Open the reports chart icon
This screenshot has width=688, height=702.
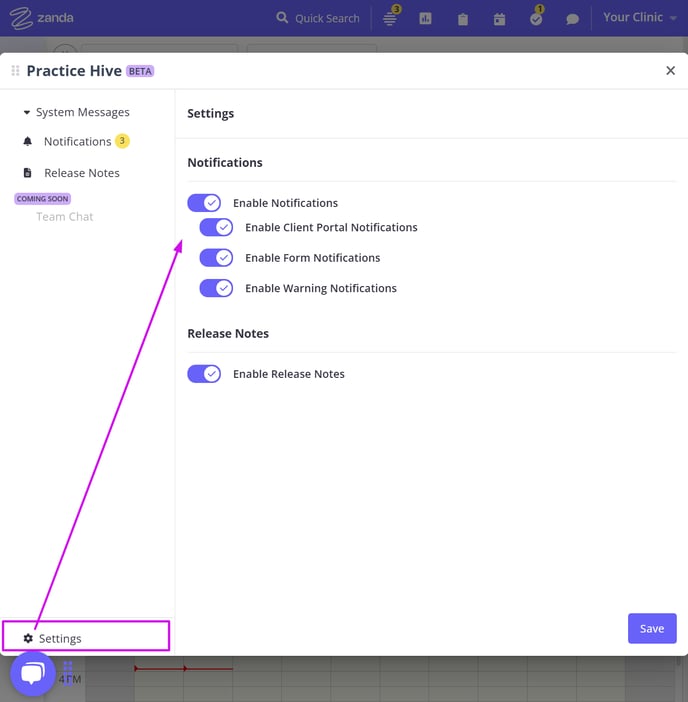click(425, 18)
